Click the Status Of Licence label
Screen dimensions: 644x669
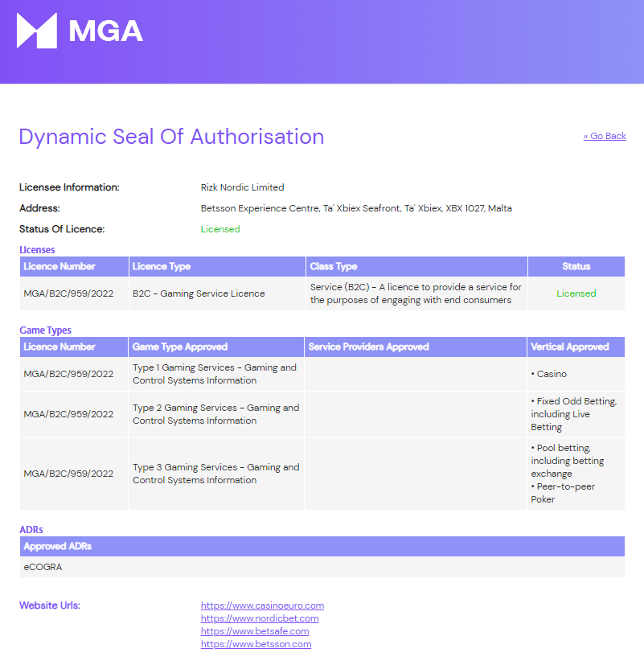(x=62, y=229)
